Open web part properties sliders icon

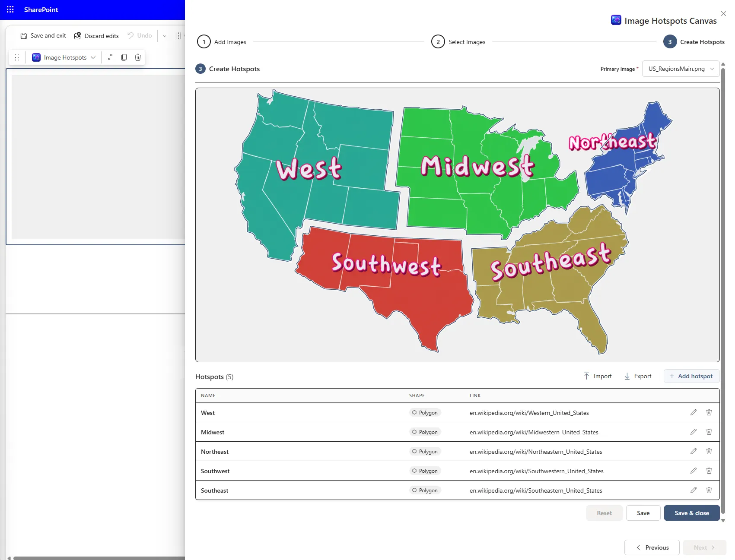click(110, 57)
